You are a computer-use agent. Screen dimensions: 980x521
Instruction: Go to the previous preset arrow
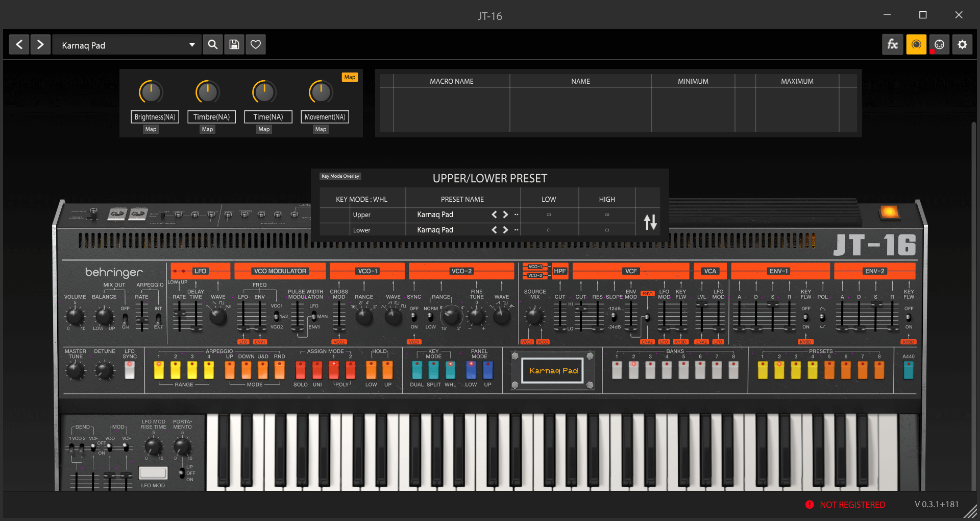pos(19,45)
